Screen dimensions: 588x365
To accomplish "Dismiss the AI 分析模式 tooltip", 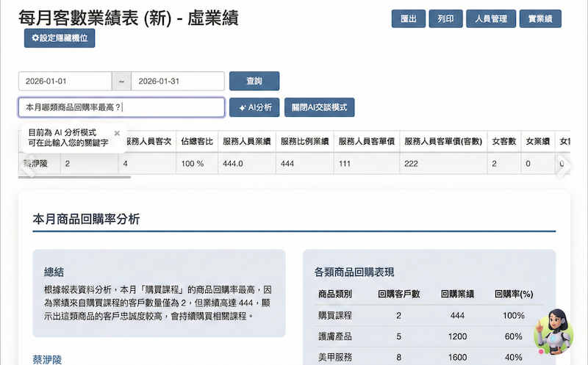I will 117,133.
